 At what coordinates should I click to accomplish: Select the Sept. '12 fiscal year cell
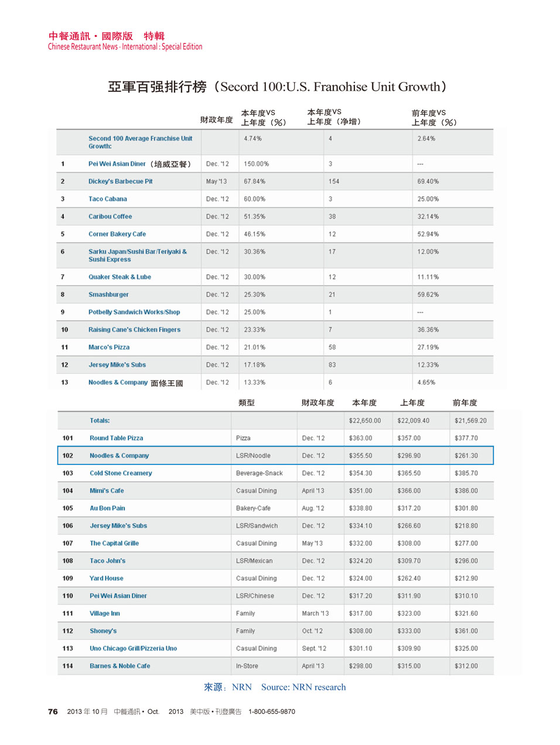314,649
